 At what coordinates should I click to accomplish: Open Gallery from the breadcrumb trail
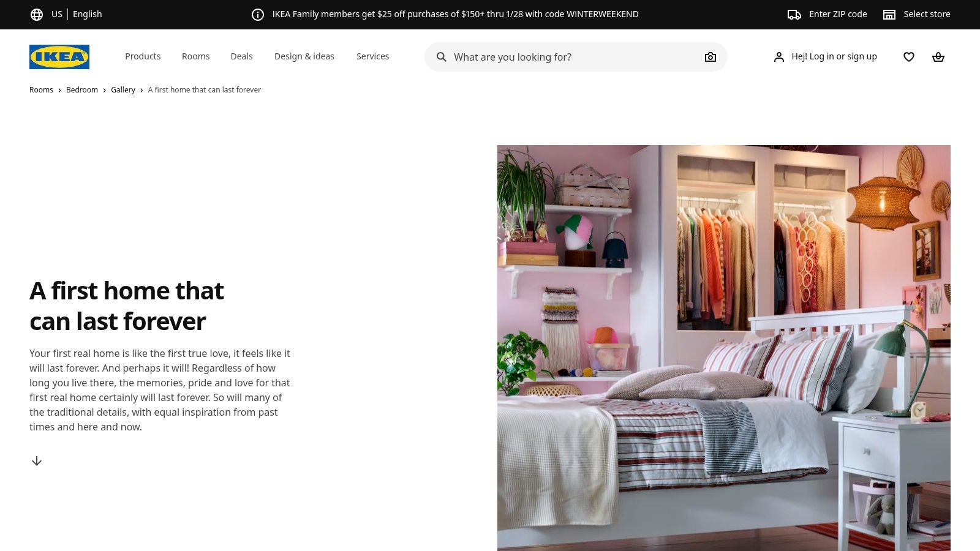point(123,89)
